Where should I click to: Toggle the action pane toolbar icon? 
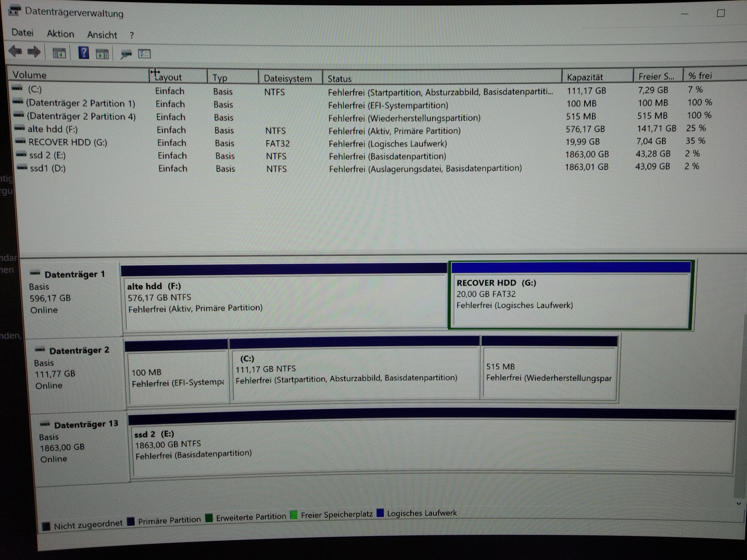(102, 54)
